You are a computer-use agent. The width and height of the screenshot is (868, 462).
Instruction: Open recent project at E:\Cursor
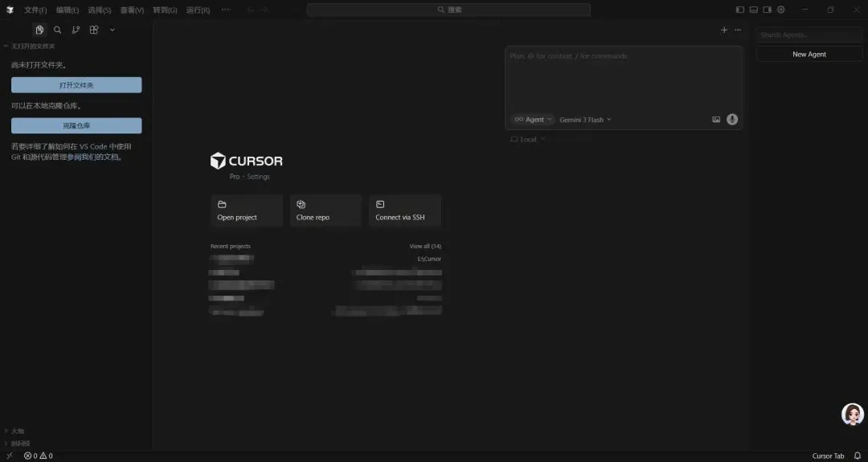pos(325,259)
